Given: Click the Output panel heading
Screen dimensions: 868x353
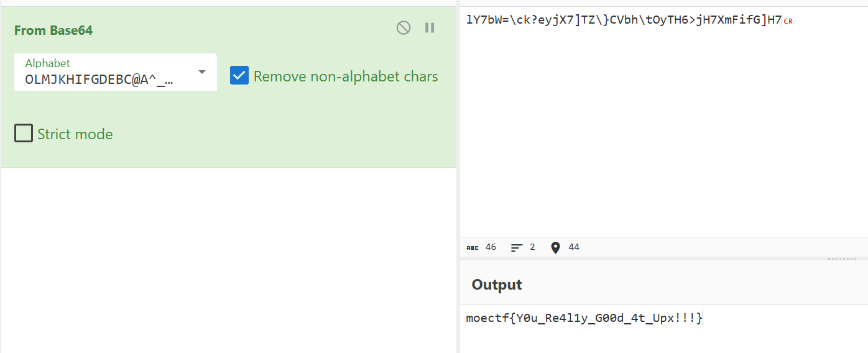Looking at the screenshot, I should tap(496, 285).
